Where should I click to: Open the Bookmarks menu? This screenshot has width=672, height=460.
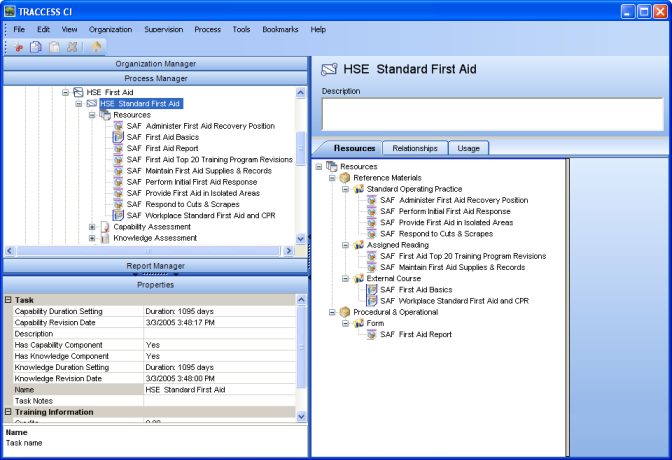point(280,30)
